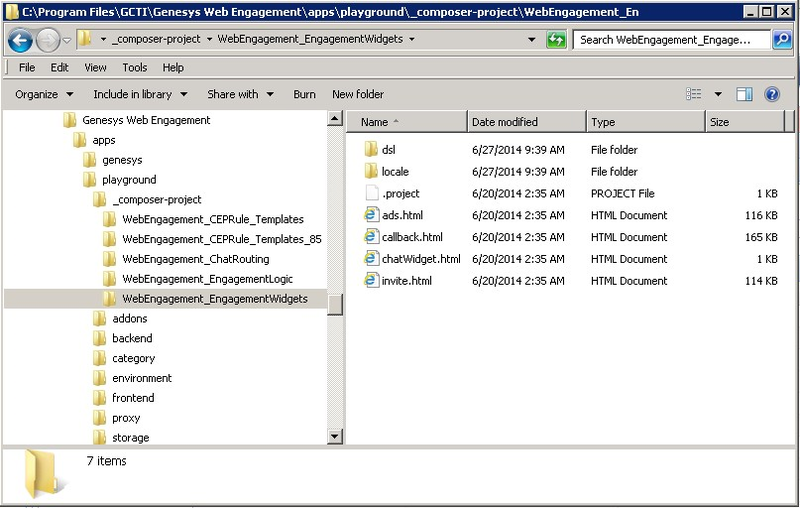Click the invite.html file icon
This screenshot has width=800, height=508.
[x=371, y=281]
